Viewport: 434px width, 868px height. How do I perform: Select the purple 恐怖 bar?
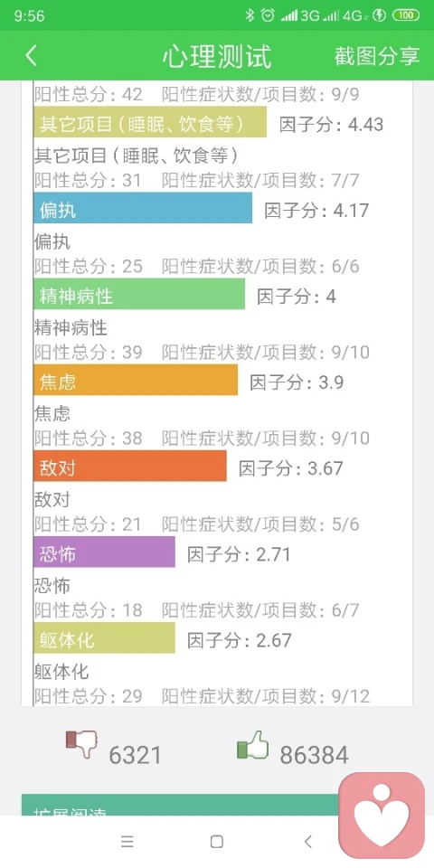[x=104, y=552]
